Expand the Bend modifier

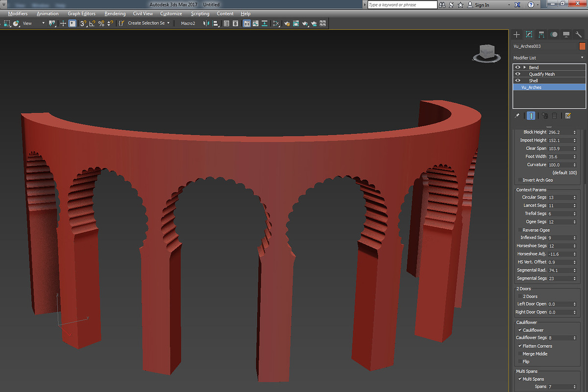coord(524,67)
